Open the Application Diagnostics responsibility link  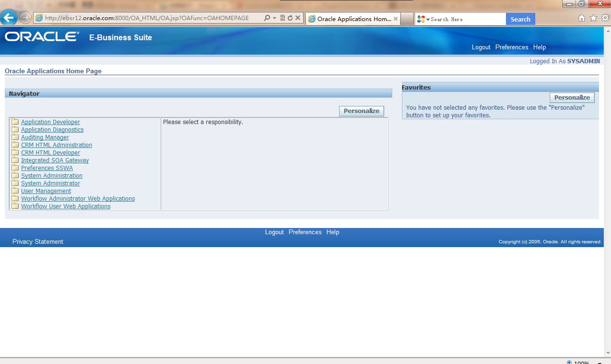click(52, 130)
